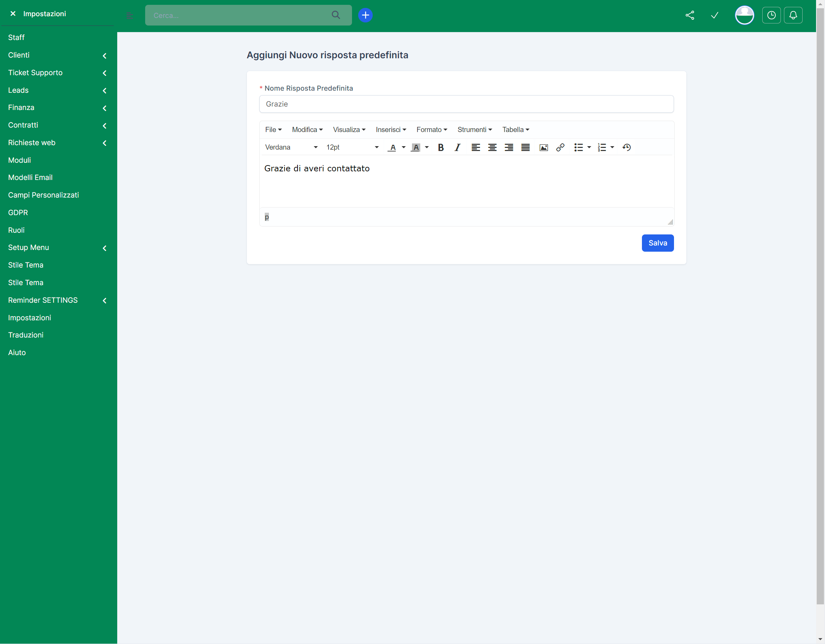
Task: Open text color picker arrow
Action: pyautogui.click(x=403, y=147)
